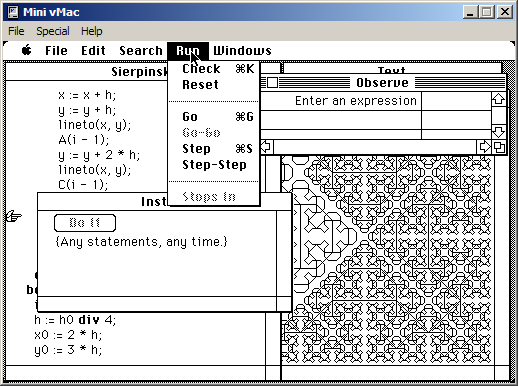Click the Observe window up scroll arrow
Screen dimensions: 518x386
tap(498, 99)
